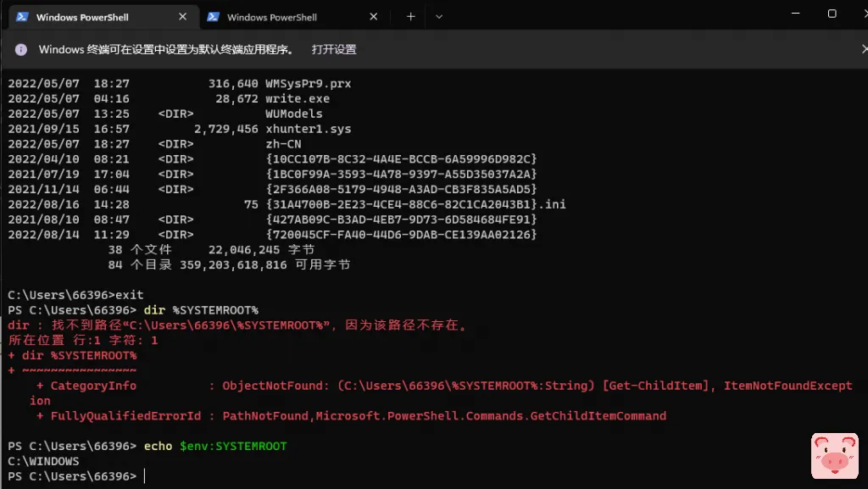Click the C:\WINDOWS output line
Viewport: 868px width, 489px height.
point(43,462)
